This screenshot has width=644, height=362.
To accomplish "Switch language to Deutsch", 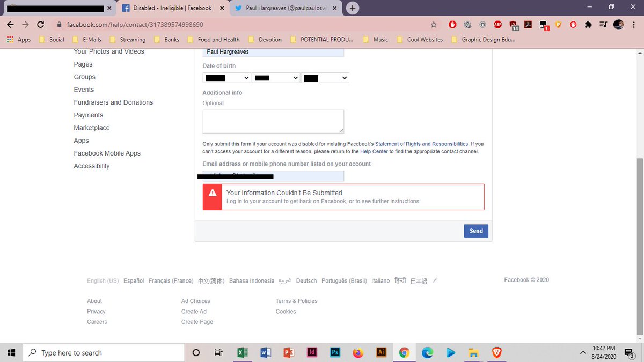I will [x=306, y=281].
